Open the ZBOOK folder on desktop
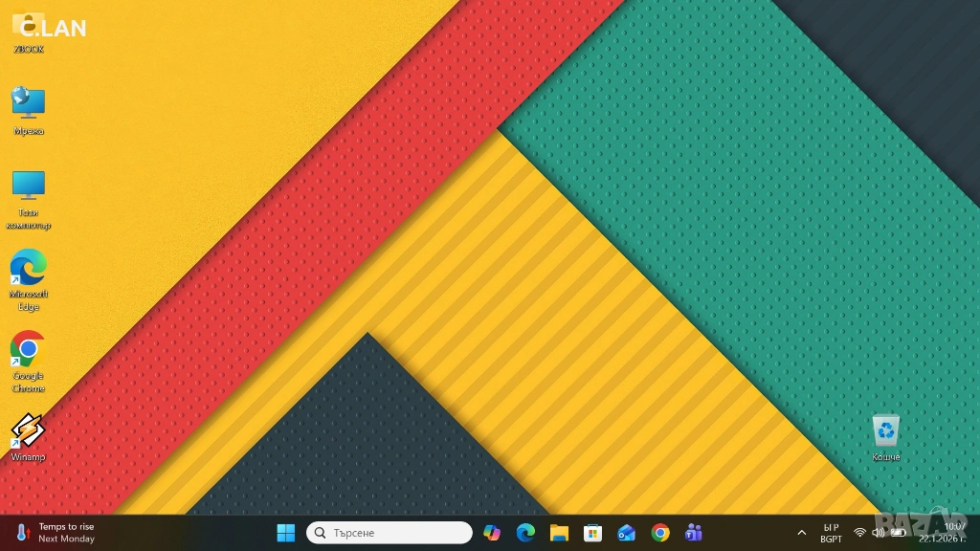This screenshot has height=551, width=980. coord(28,29)
